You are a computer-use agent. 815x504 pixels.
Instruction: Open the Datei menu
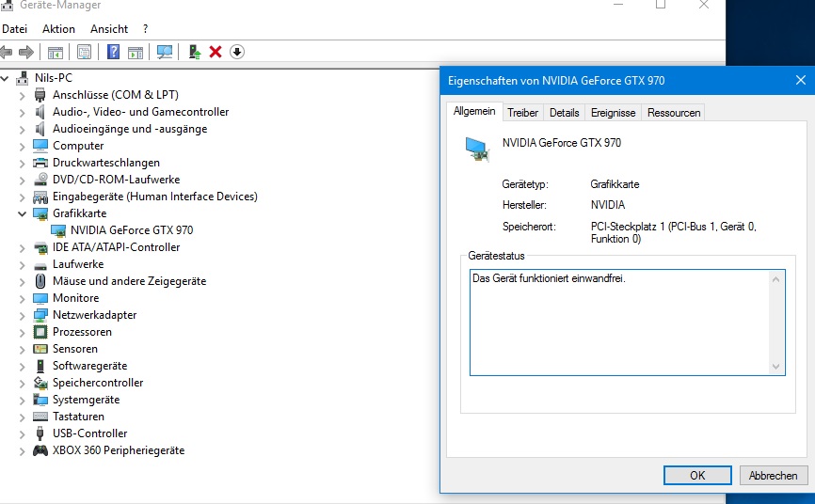14,29
